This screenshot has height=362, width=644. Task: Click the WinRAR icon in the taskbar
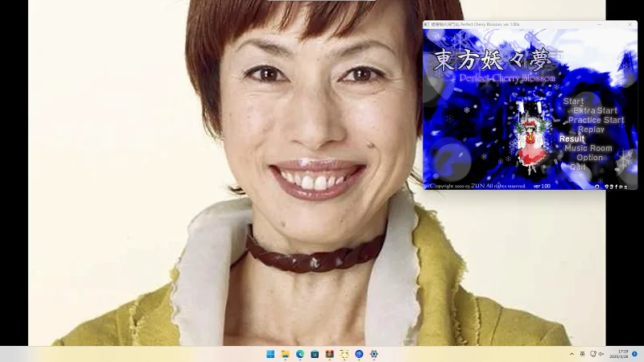(329, 354)
